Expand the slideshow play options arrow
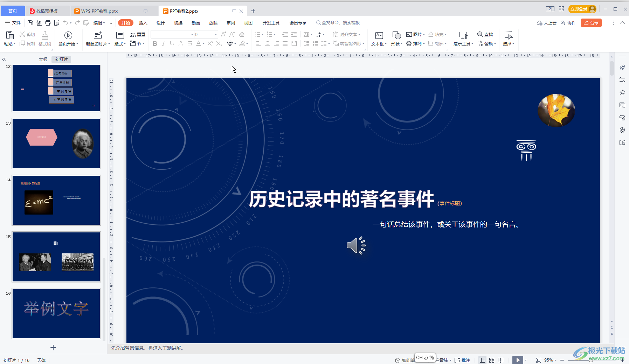The image size is (629, 364). 526,360
